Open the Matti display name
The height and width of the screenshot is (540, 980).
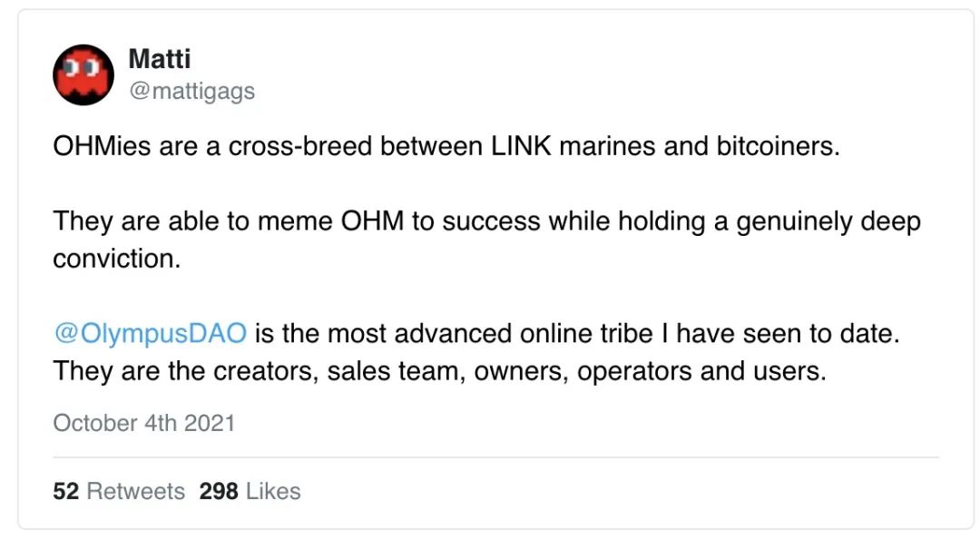[x=160, y=59]
